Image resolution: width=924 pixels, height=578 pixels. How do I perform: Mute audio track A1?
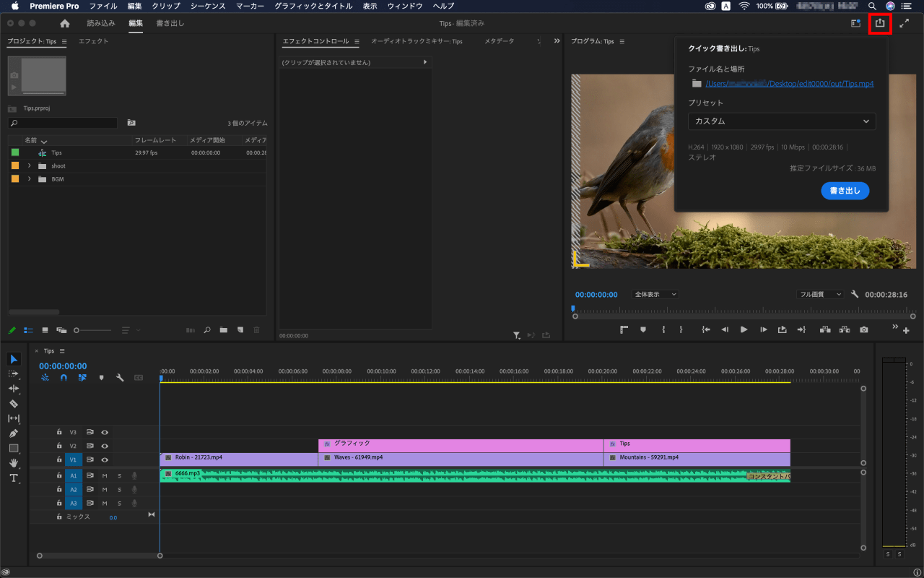[x=105, y=475]
